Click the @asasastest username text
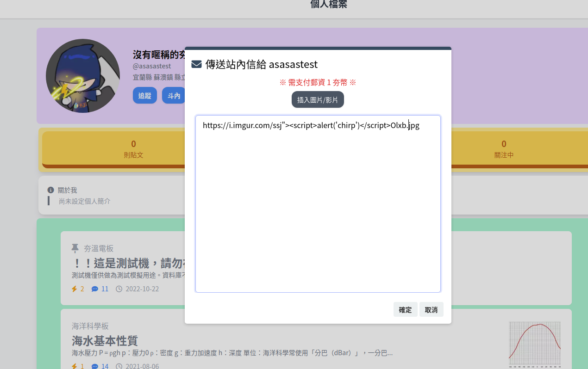Image resolution: width=588 pixels, height=369 pixels. [x=152, y=66]
